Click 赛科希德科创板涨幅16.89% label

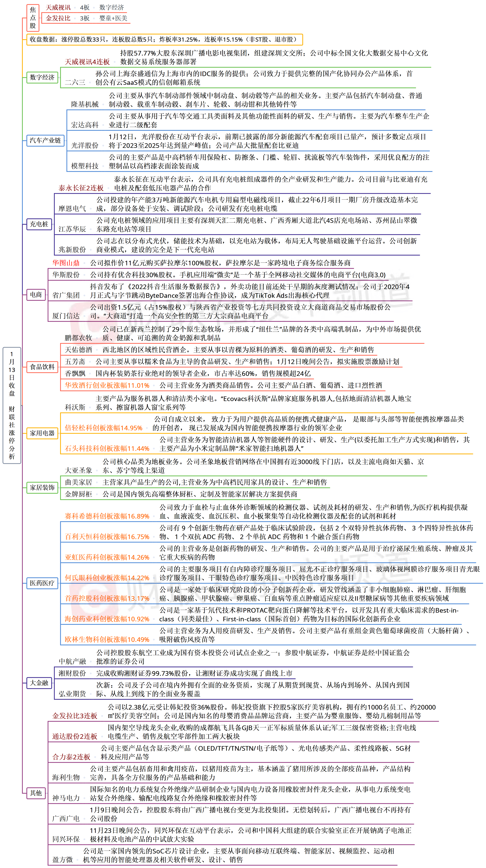107,516
